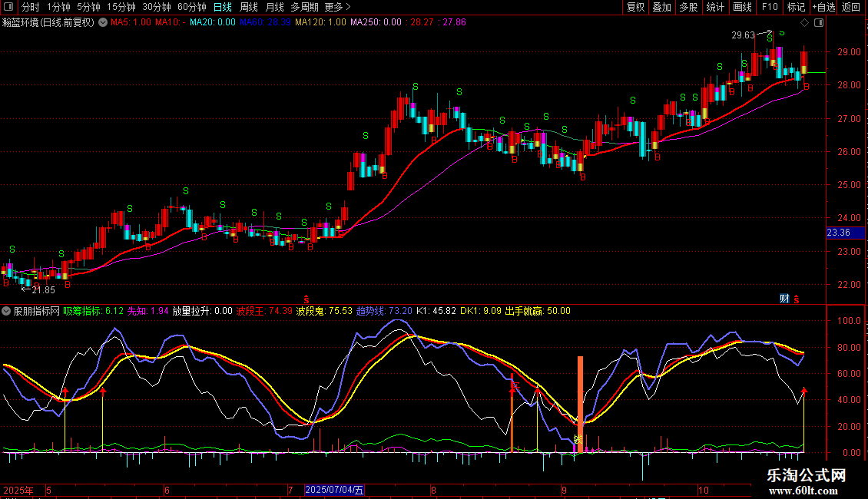Click the 先知: 1.94 value
This screenshot has width=868, height=499.
[x=147, y=311]
